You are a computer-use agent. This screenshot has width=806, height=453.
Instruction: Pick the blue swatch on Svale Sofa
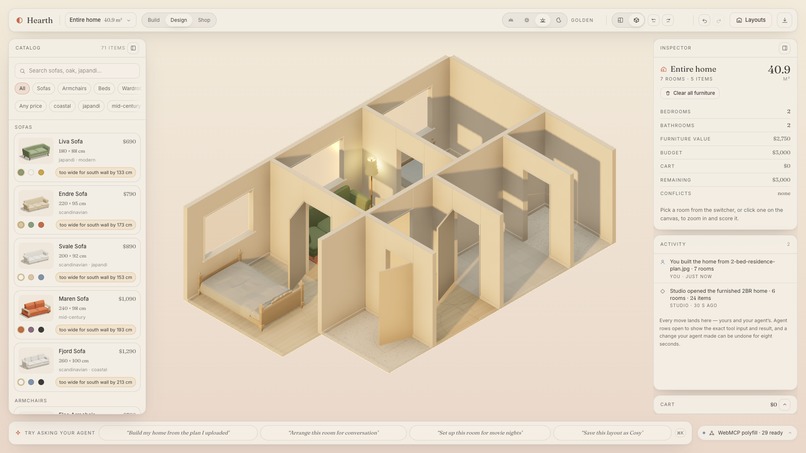41,277
